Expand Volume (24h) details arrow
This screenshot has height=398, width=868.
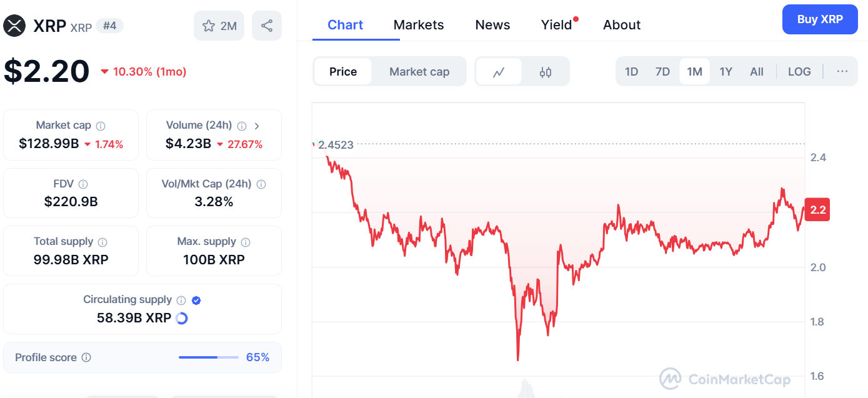[257, 126]
